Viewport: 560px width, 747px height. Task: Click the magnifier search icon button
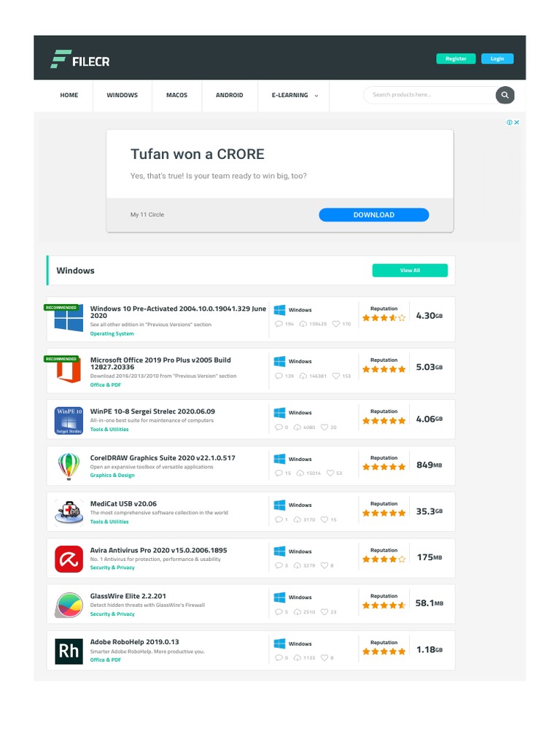[x=505, y=95]
